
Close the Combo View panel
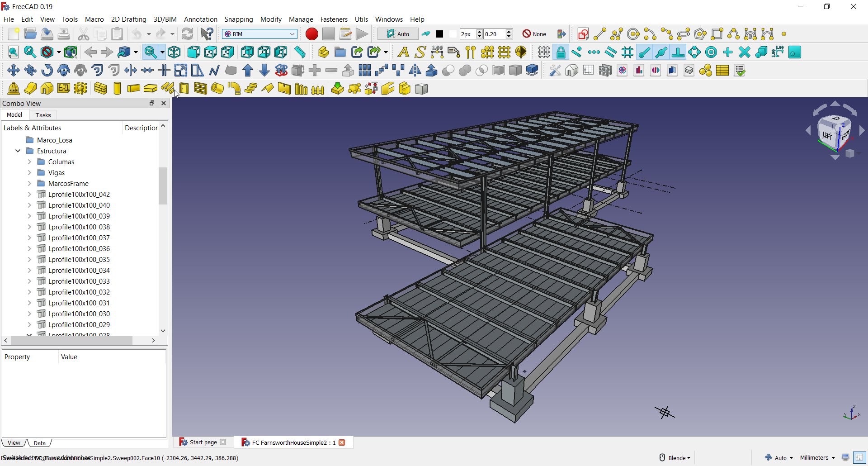tap(164, 103)
